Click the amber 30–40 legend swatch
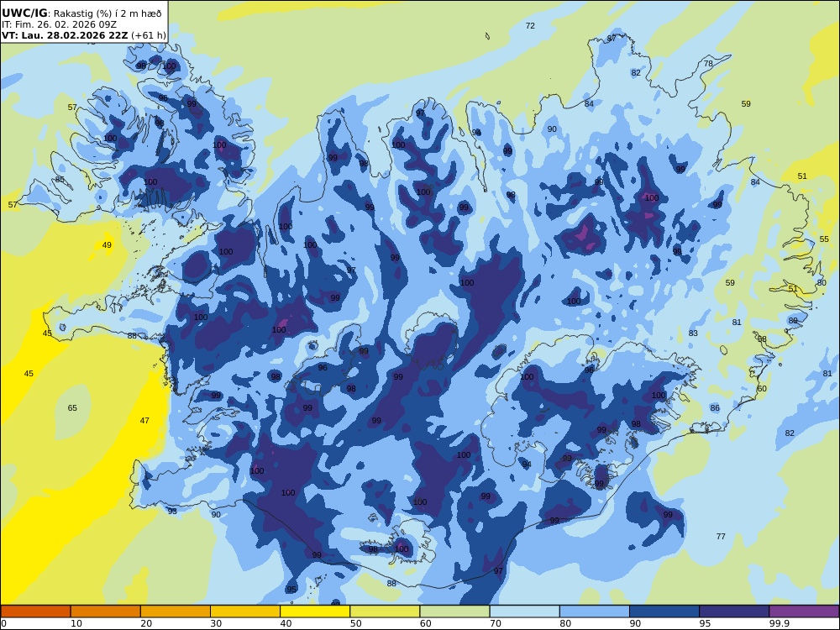840x630 pixels. (x=245, y=612)
